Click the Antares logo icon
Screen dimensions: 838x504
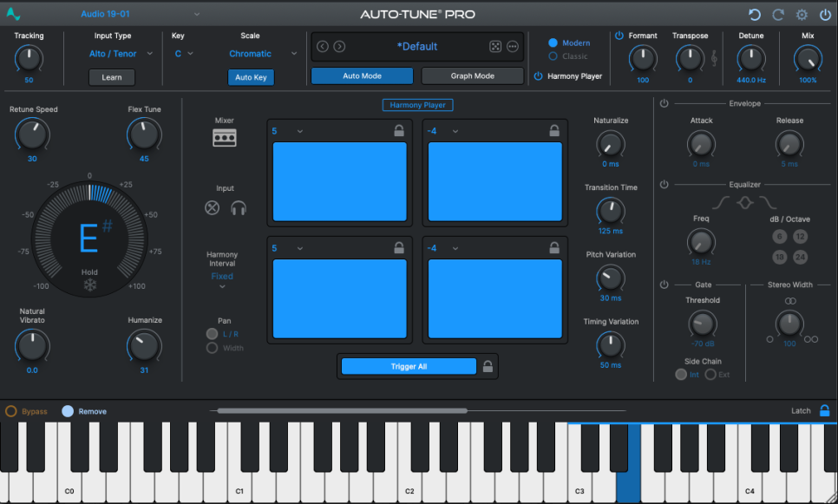pos(13,14)
